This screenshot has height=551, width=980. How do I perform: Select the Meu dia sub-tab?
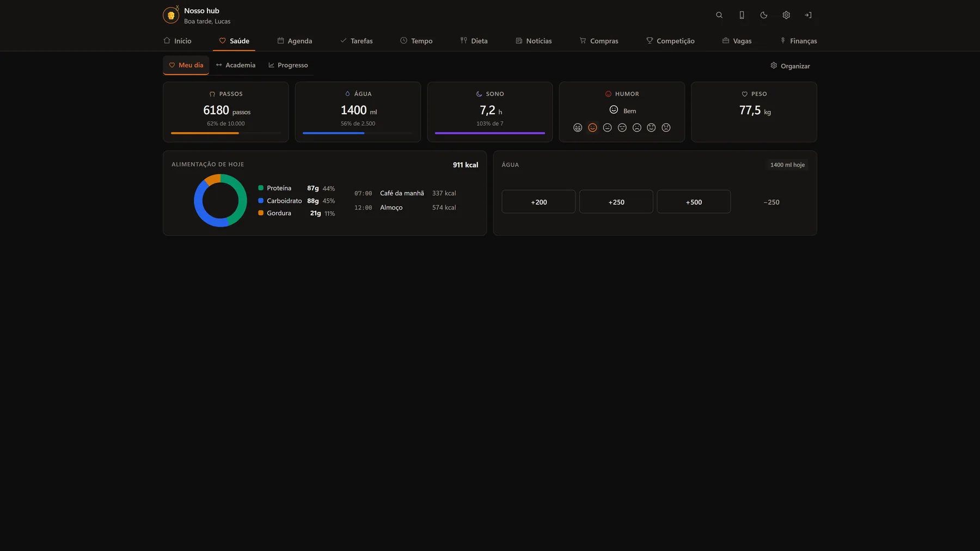186,65
